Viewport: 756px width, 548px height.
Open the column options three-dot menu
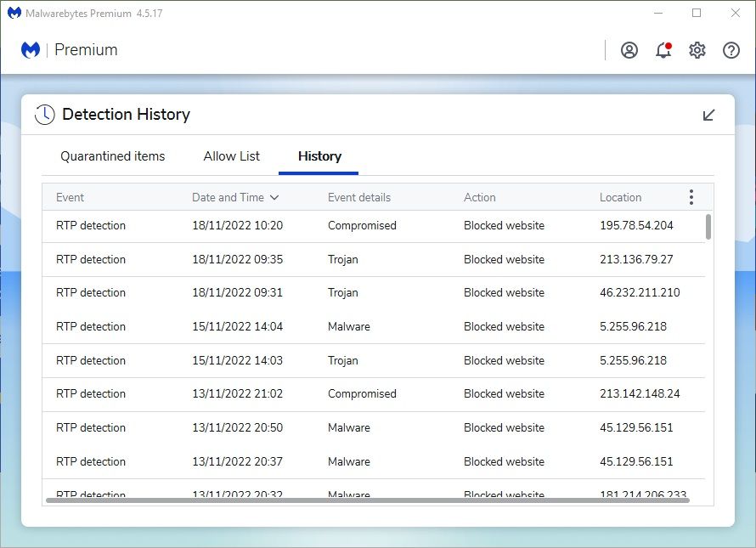(x=691, y=197)
